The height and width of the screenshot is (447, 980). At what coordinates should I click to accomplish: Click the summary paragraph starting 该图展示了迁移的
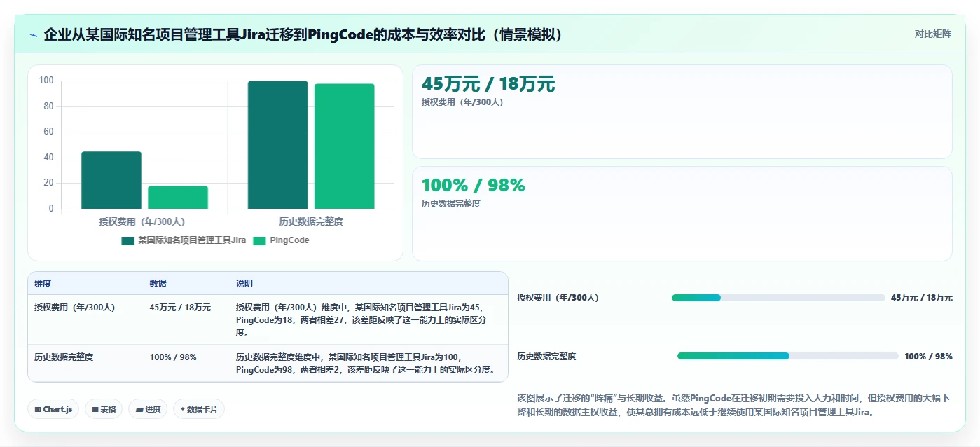tap(734, 405)
